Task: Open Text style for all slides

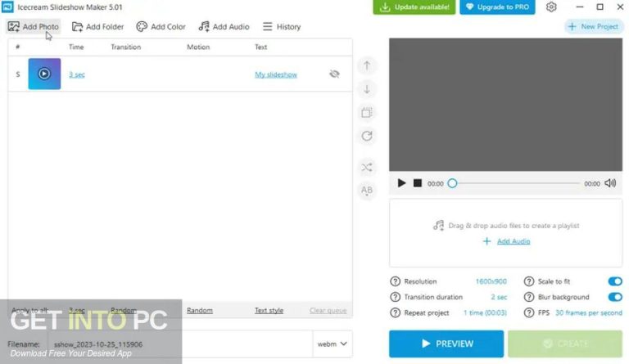Action: 269,310
